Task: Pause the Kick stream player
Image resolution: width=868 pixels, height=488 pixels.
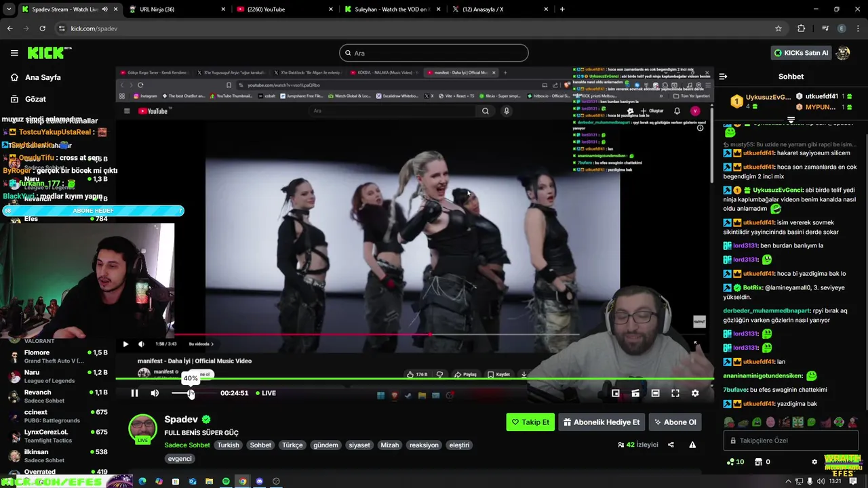Action: (x=134, y=393)
